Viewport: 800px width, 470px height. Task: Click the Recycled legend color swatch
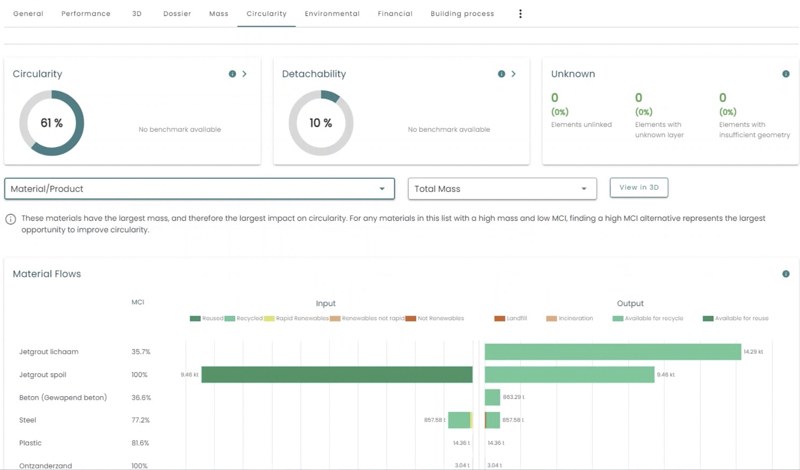(231, 318)
